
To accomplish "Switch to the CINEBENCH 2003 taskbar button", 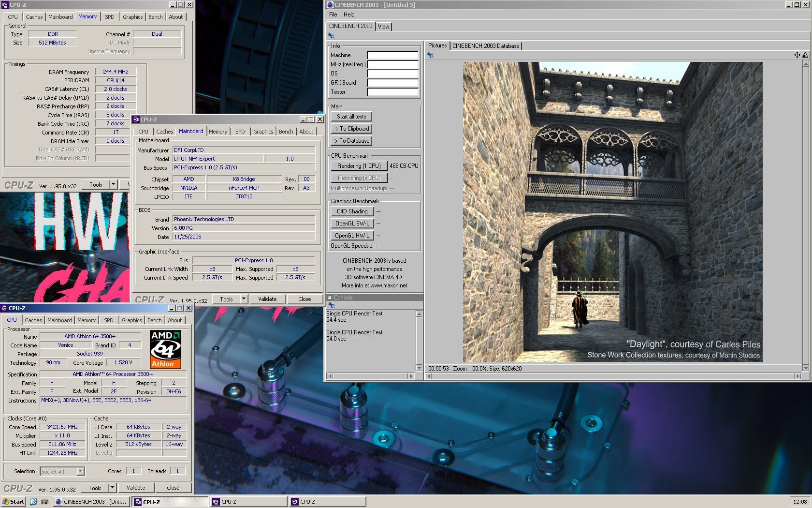I will coord(91,502).
